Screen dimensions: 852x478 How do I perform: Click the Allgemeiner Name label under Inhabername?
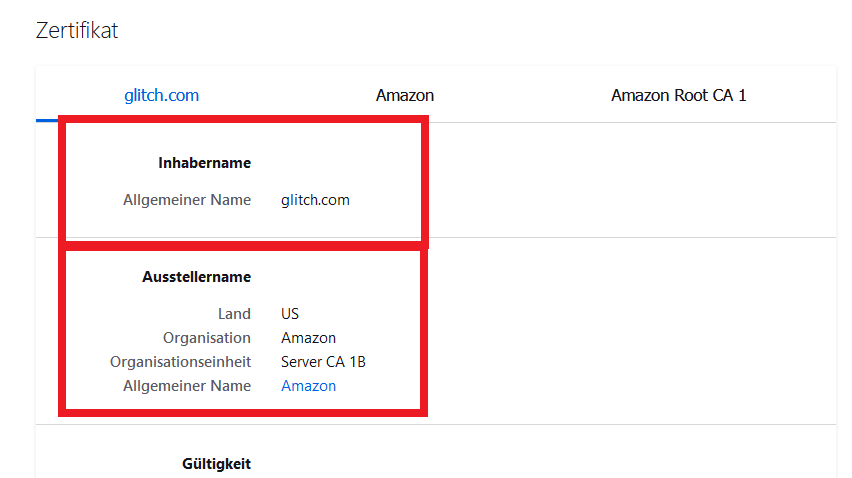point(186,200)
